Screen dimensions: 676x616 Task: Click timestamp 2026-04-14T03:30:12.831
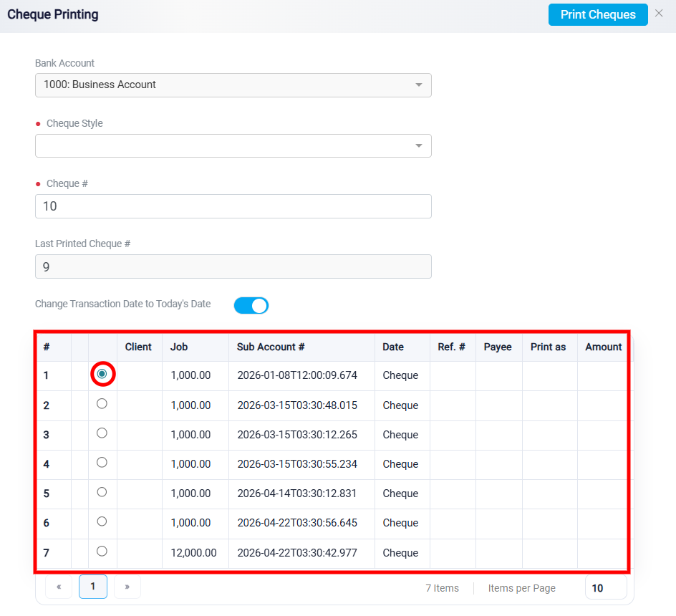click(297, 494)
